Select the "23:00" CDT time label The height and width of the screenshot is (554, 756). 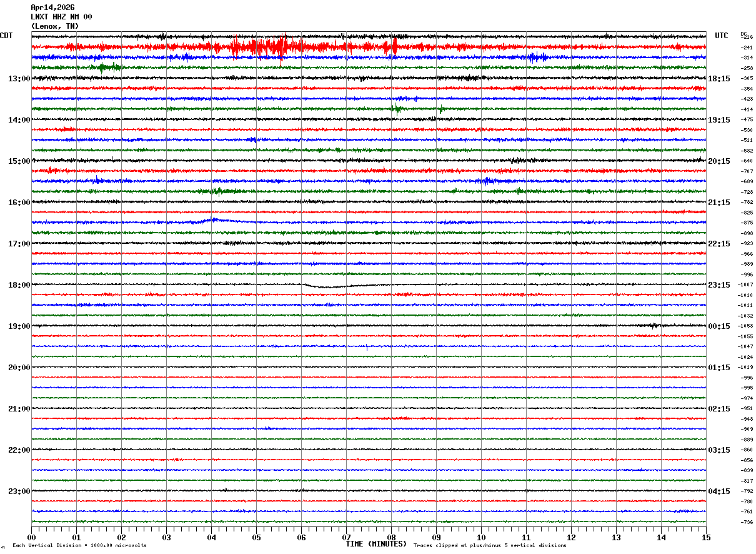click(19, 491)
